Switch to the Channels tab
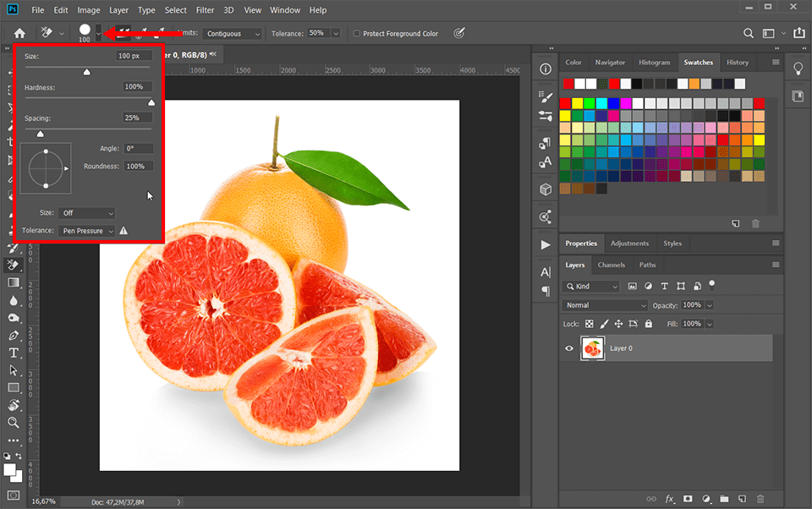The image size is (812, 509). click(612, 265)
